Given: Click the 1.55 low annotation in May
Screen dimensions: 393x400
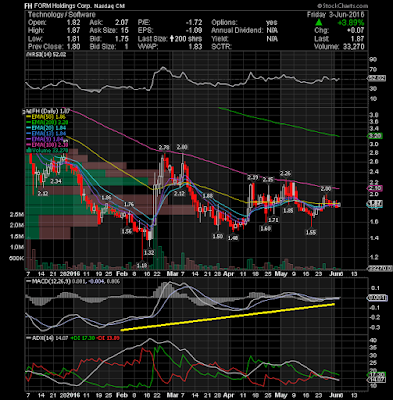Looking at the screenshot, I should tap(311, 232).
